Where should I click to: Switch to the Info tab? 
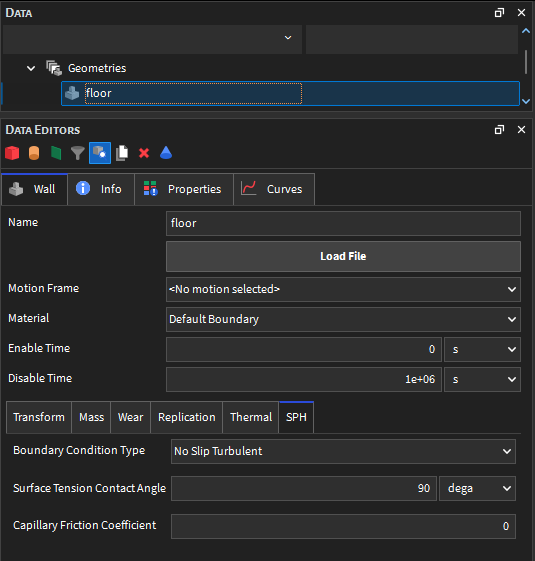101,189
